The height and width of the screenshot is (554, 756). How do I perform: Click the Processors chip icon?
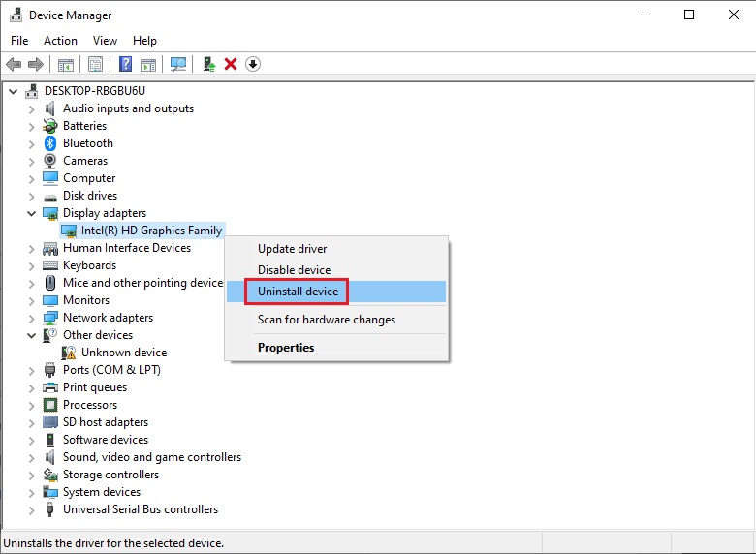point(50,405)
